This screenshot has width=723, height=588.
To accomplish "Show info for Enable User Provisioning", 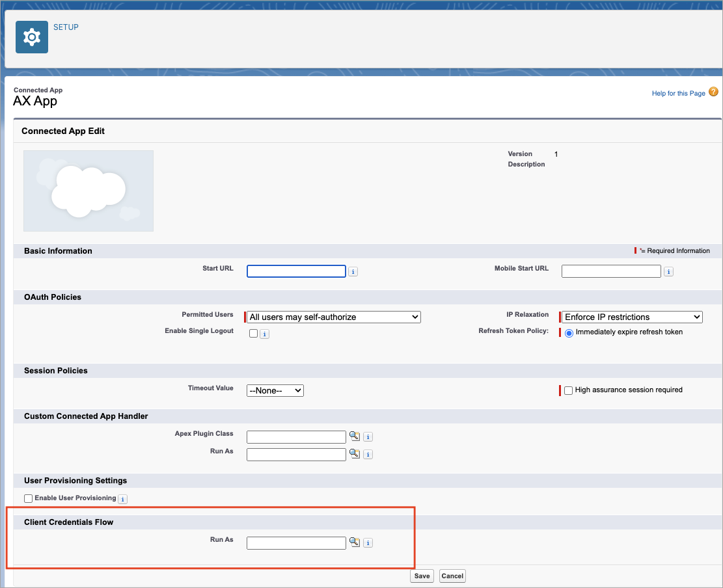I will click(x=122, y=499).
